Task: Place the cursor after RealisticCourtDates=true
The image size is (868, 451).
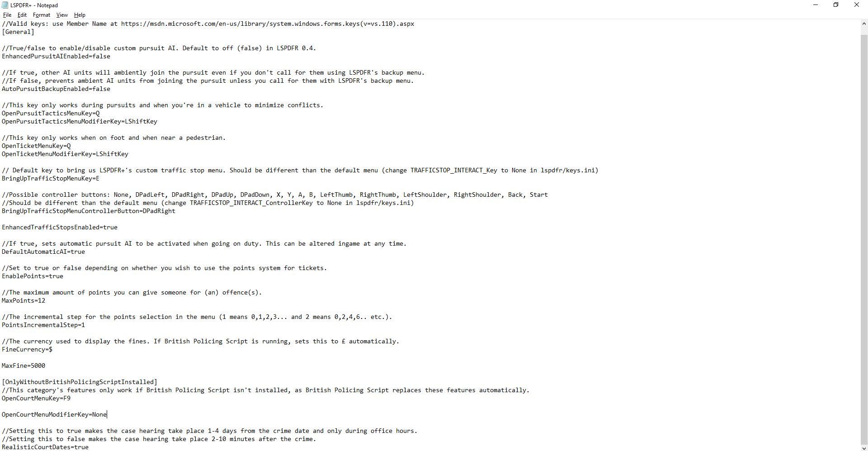Action: pos(89,447)
